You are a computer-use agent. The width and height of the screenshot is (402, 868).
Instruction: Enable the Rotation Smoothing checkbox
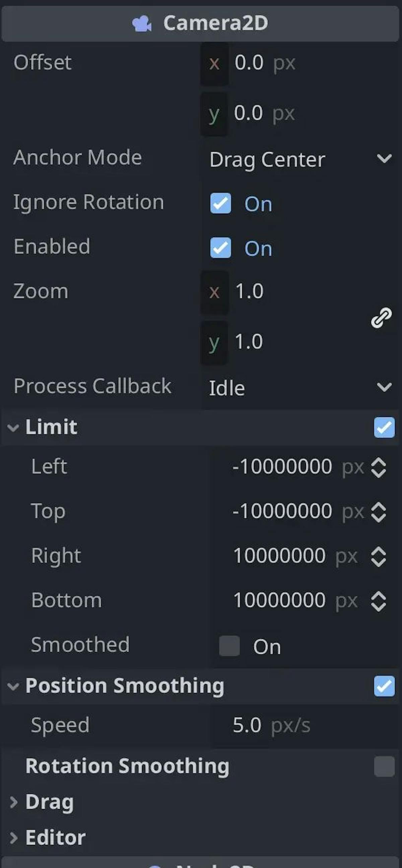click(384, 766)
